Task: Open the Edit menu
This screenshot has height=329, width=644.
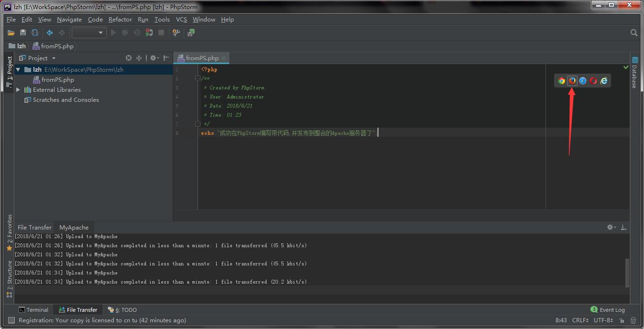Action: click(27, 19)
